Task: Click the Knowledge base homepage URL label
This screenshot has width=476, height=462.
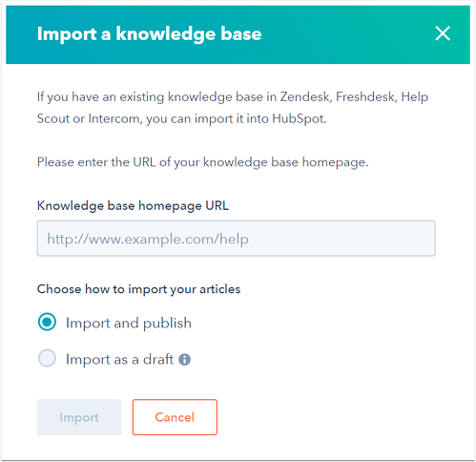Action: tap(133, 206)
